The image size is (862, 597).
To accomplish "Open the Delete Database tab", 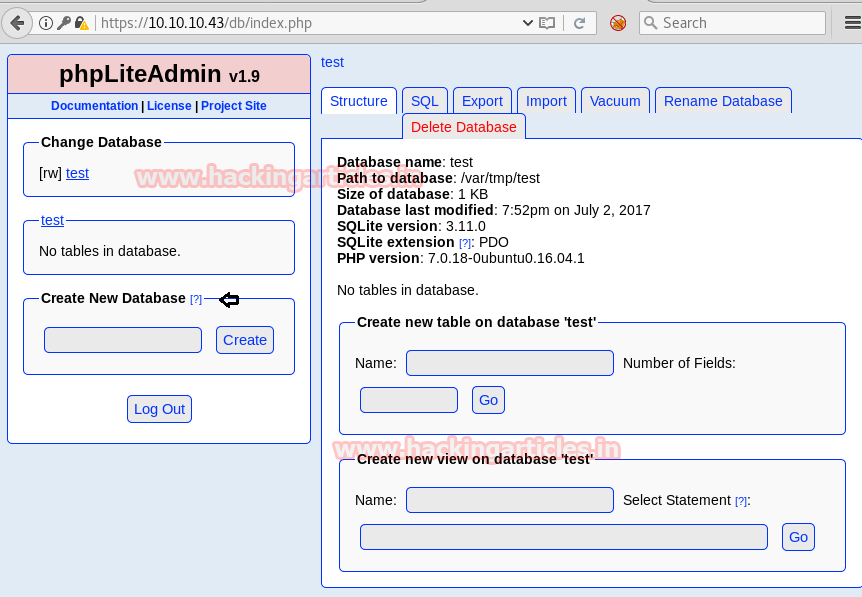I will (x=463, y=127).
